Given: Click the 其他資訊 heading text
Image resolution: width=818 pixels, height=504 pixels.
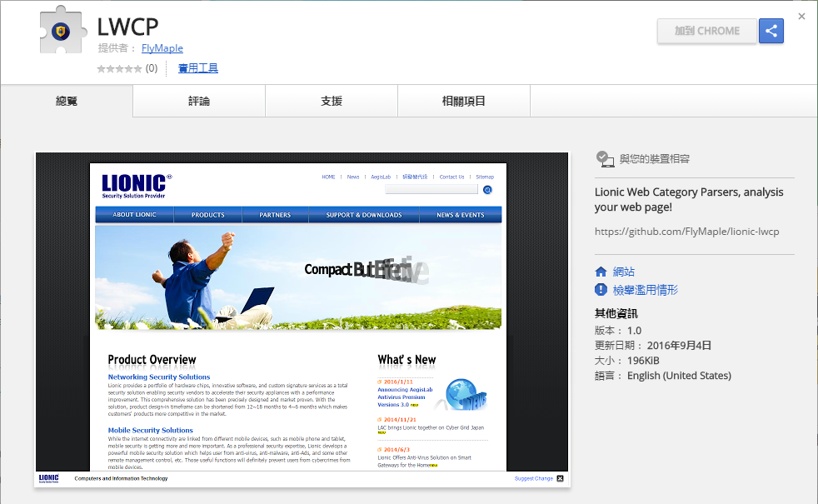Looking at the screenshot, I should click(x=616, y=313).
